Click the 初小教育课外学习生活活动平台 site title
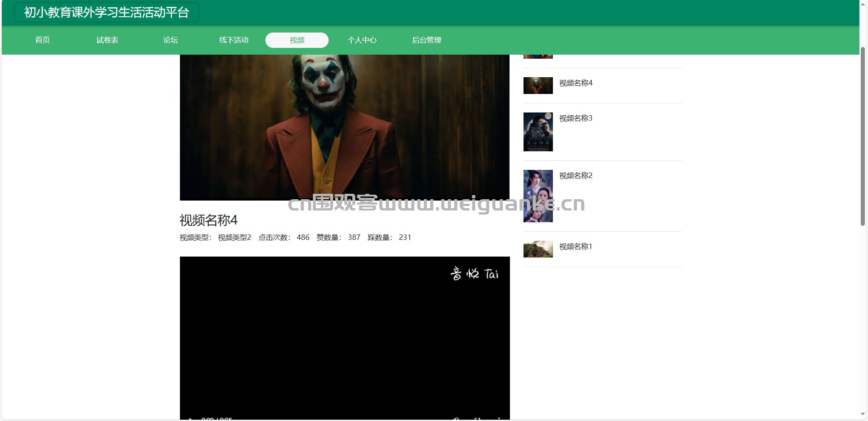This screenshot has height=421, width=868. [107, 12]
